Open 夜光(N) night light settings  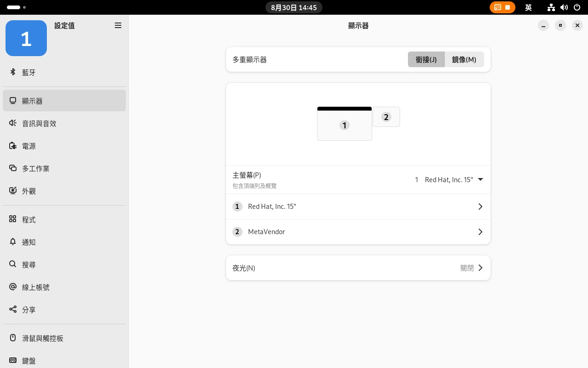(x=358, y=268)
